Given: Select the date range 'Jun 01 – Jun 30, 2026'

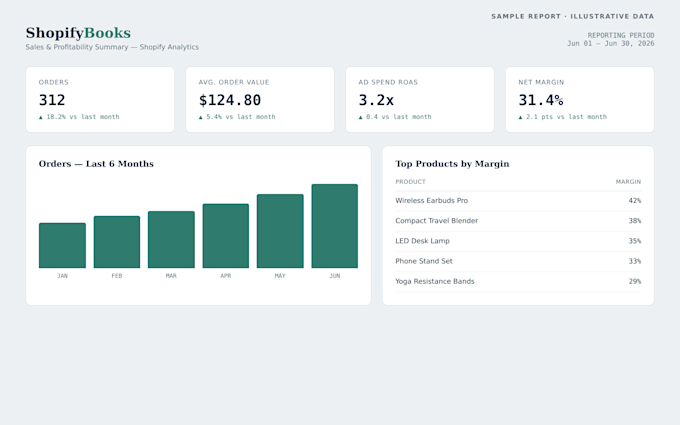Looking at the screenshot, I should point(611,43).
